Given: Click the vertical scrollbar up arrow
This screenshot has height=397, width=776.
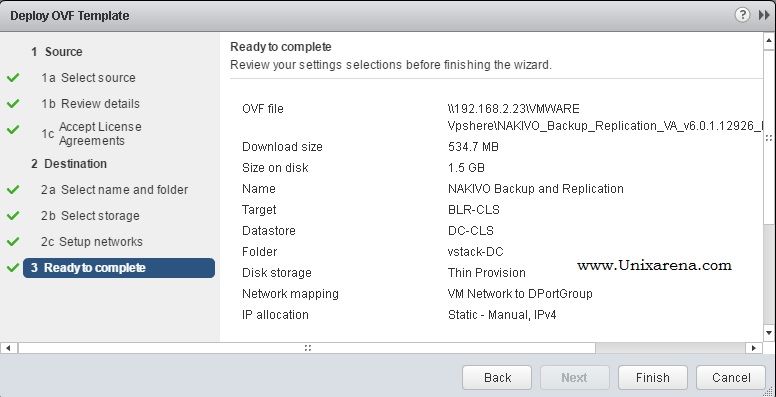Looking at the screenshot, I should 769,41.
